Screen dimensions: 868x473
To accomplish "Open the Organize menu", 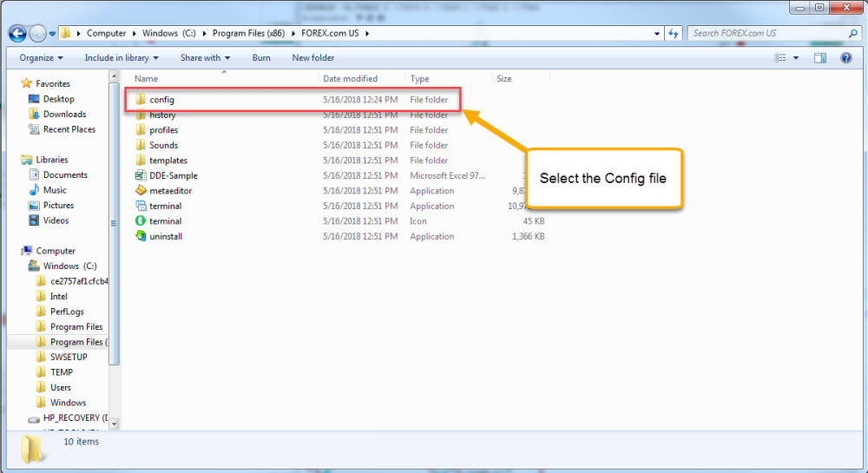I will pos(42,57).
